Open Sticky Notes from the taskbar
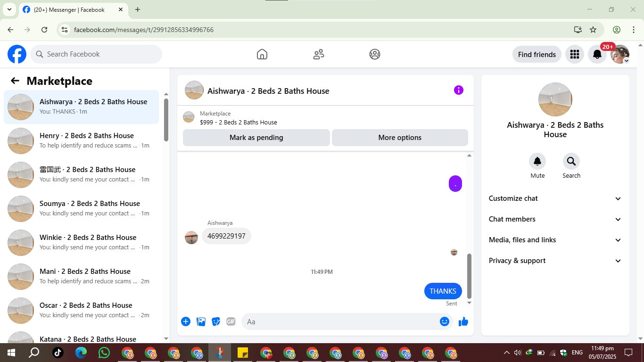644x362 pixels. point(243,353)
